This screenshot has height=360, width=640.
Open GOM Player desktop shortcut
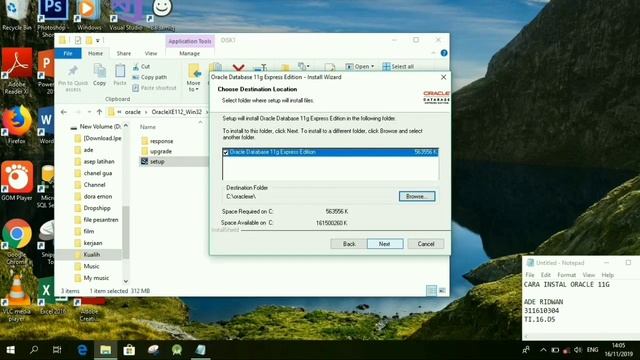tap(17, 181)
